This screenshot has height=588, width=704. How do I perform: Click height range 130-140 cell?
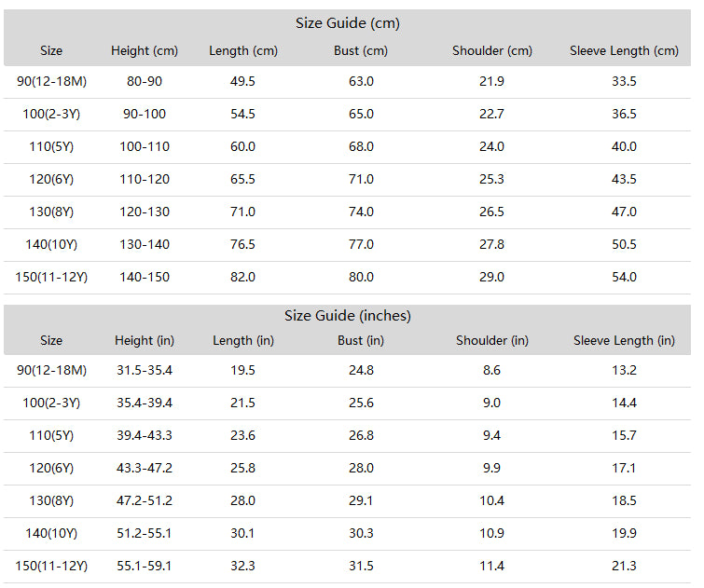click(x=145, y=245)
